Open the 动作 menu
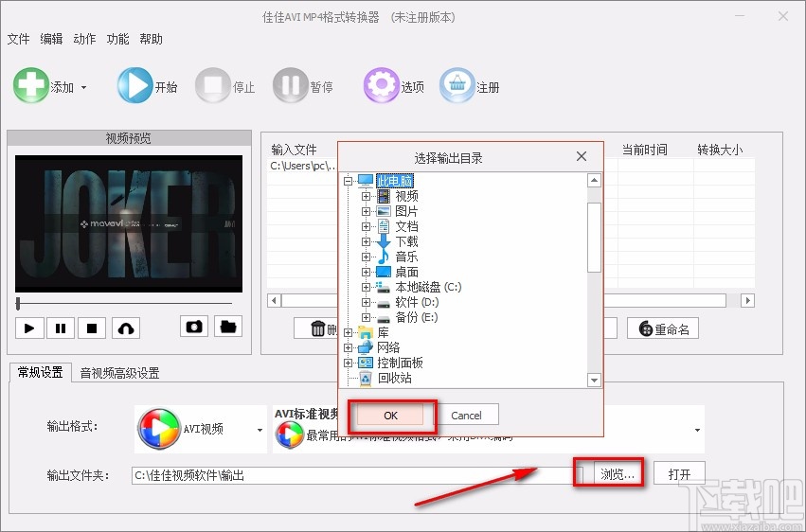The image size is (806, 532). [84, 39]
